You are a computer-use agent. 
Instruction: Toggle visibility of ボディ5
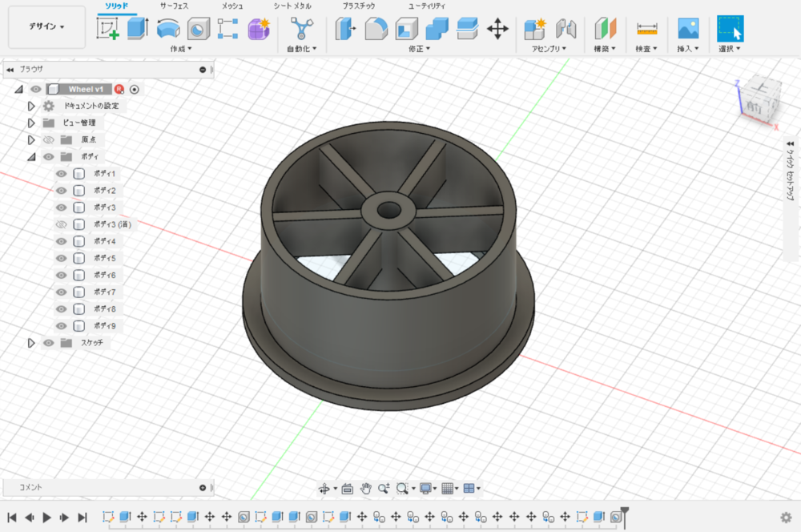click(62, 258)
